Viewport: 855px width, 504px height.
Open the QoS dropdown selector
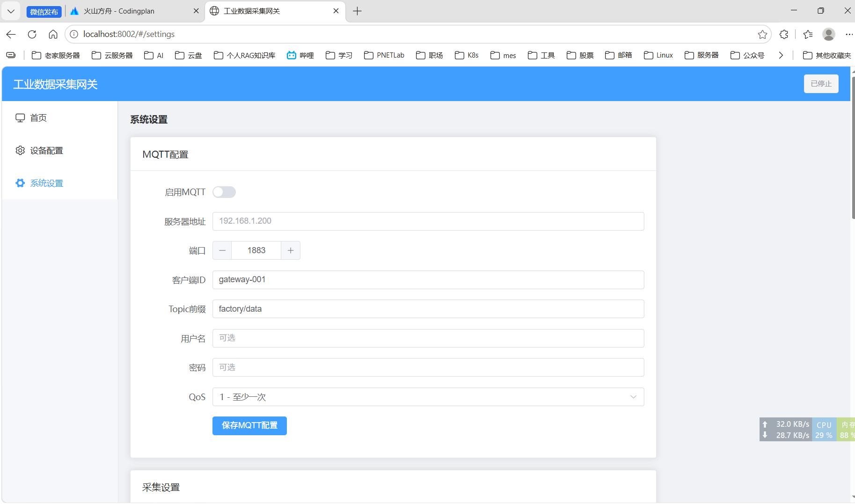(x=428, y=397)
